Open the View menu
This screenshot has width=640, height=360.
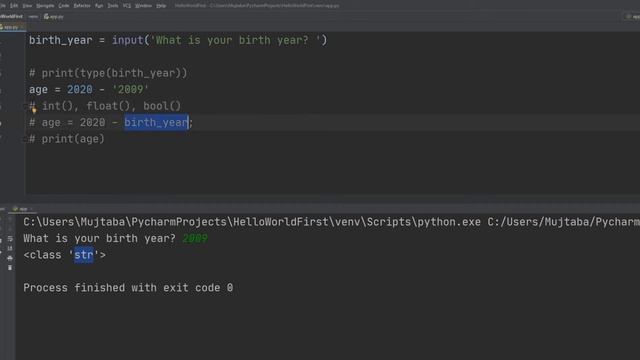point(27,6)
